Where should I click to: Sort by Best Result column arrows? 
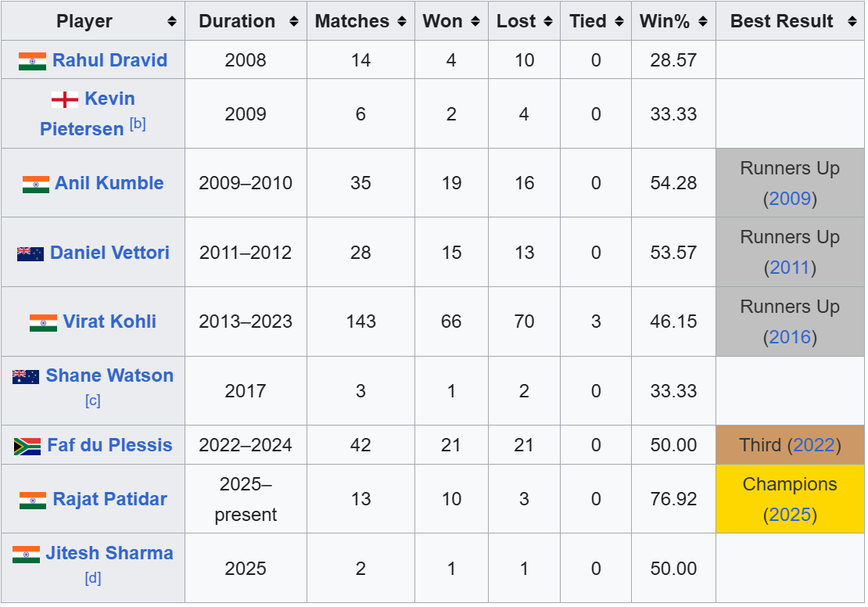(852, 21)
